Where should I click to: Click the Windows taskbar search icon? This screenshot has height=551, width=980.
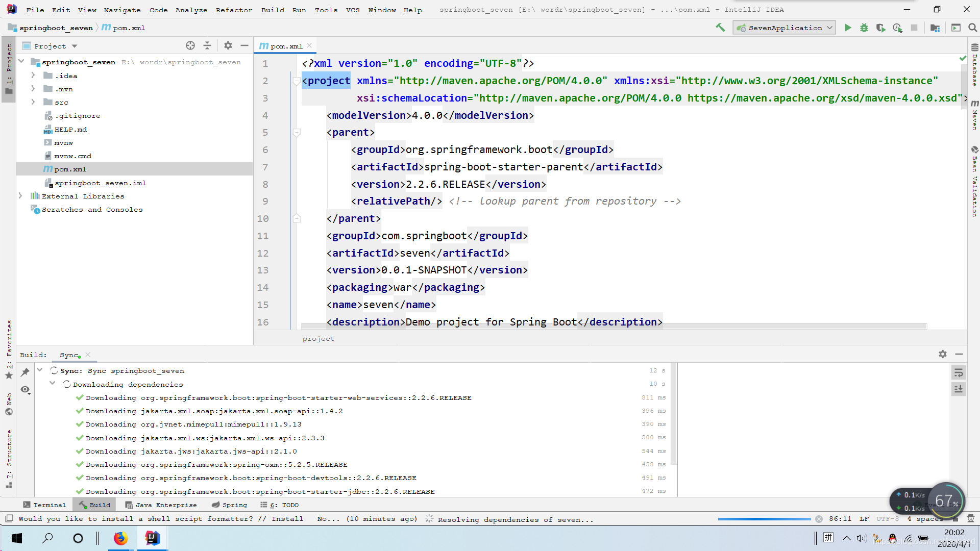[x=47, y=538]
